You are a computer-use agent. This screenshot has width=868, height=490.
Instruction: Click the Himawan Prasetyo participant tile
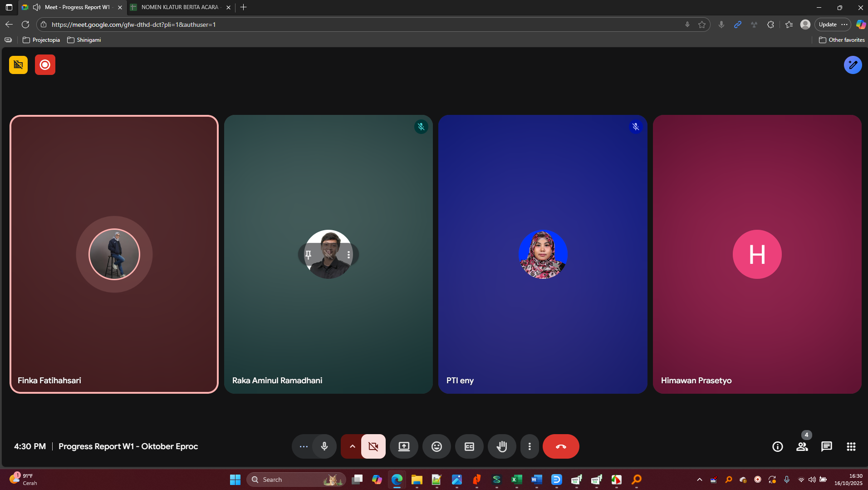[x=756, y=318]
